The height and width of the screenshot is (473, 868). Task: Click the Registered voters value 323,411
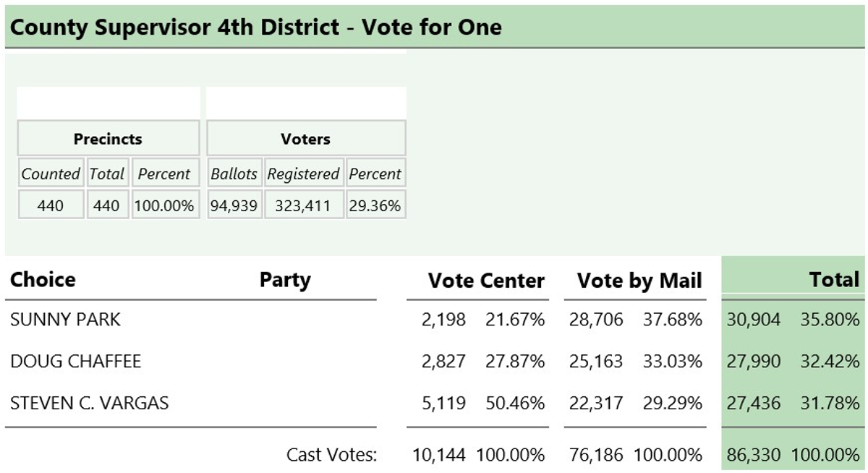tap(303, 205)
